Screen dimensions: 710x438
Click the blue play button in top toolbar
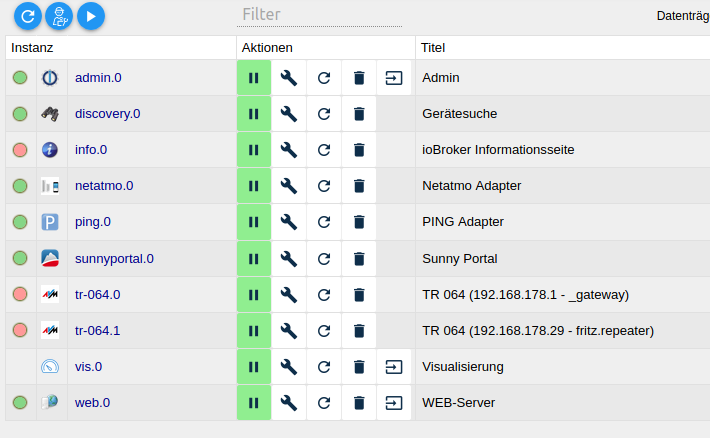click(91, 15)
